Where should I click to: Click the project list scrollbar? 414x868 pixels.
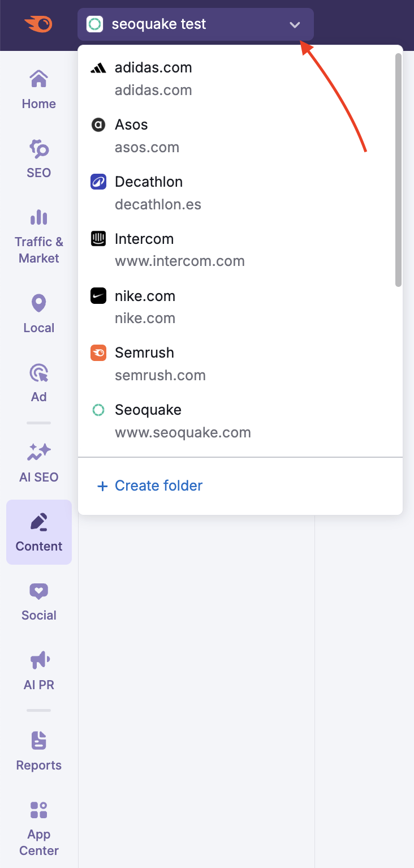click(x=398, y=170)
